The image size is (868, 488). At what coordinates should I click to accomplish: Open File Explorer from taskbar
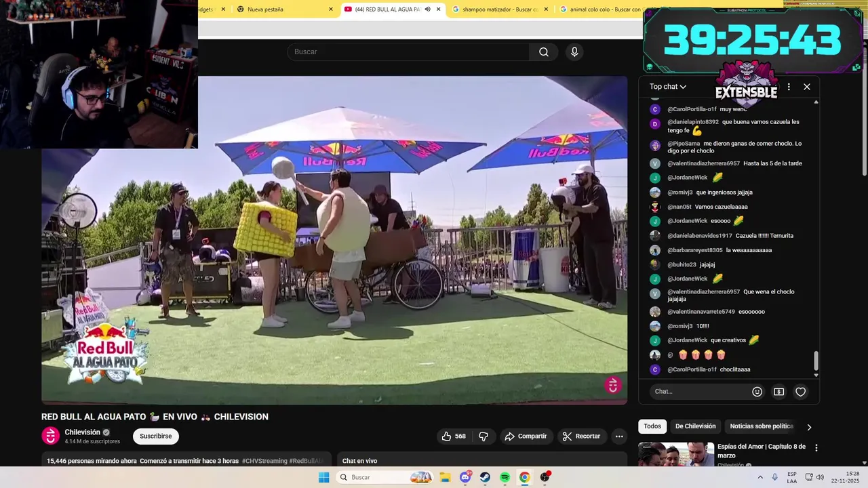click(446, 477)
